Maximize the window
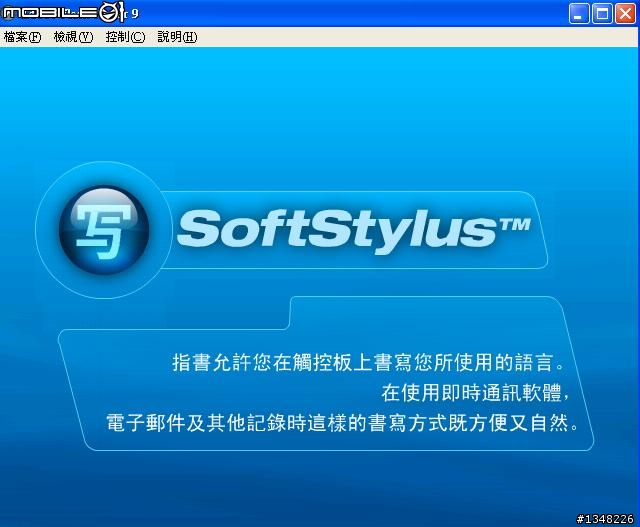Screen dimensions: 640x527 coord(602,13)
